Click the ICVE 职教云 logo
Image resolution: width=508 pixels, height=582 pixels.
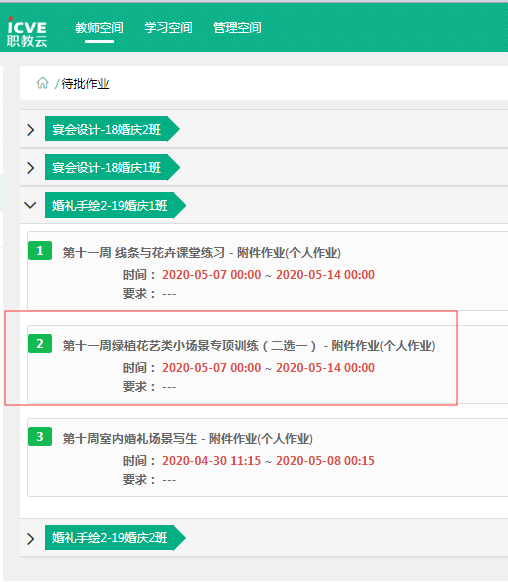coord(27,32)
